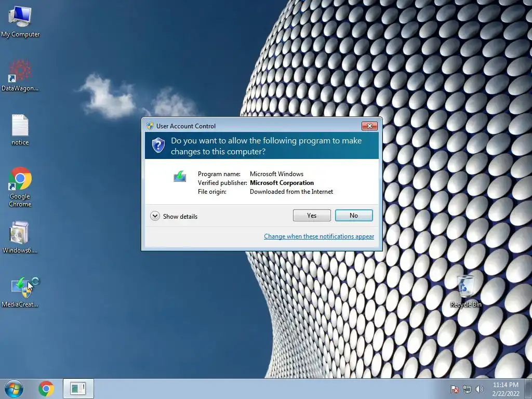
Task: Expand Show details in UAC dialog
Action: (174, 216)
